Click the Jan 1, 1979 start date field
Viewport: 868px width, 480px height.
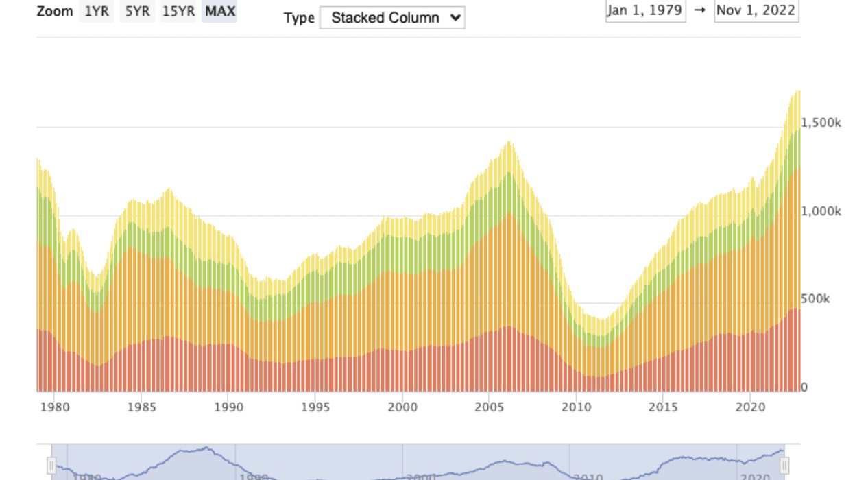(x=645, y=11)
